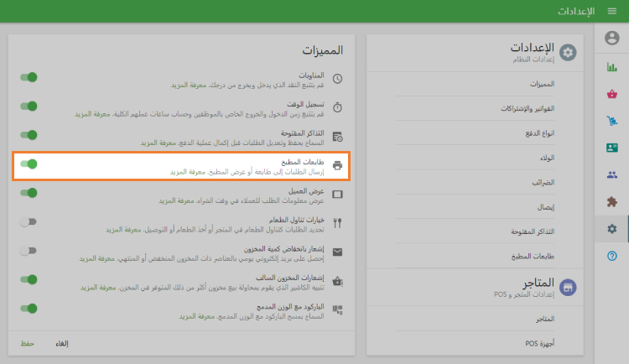Click the barcode kg weight icon
The height and width of the screenshot is (364, 629).
337,309
